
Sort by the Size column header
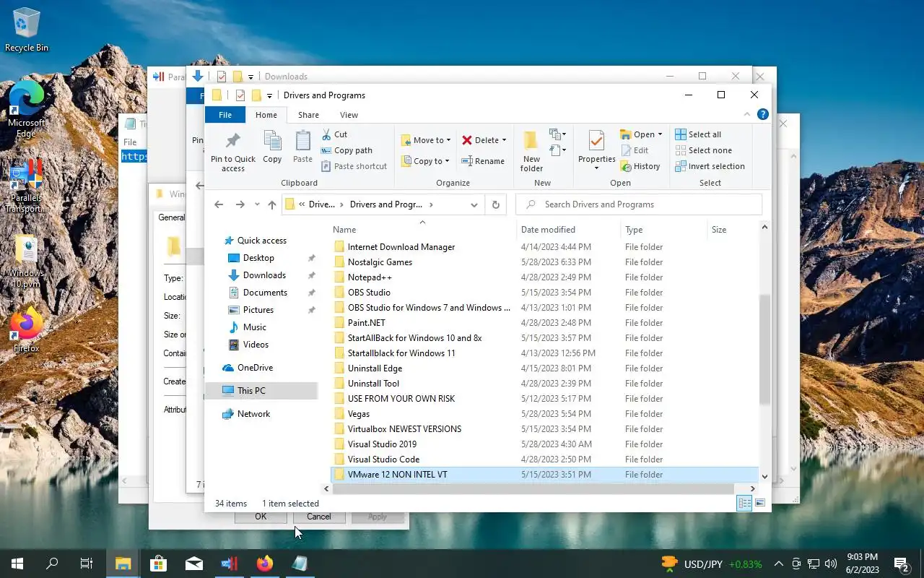click(732, 230)
